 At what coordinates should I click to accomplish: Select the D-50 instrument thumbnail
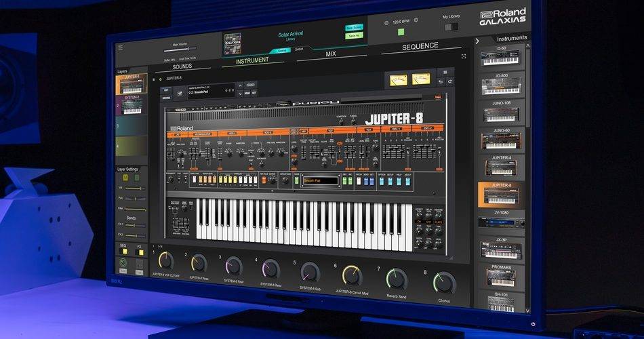click(x=500, y=58)
